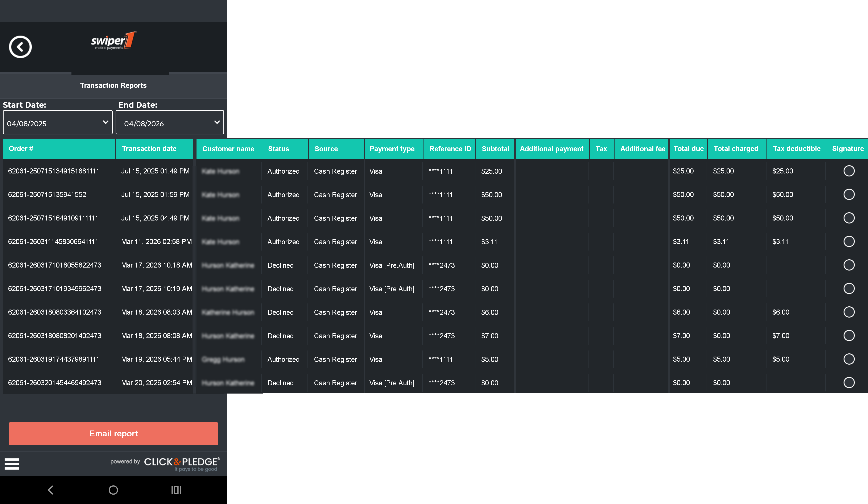Click the Authorized status in Mar 19 row

(284, 359)
